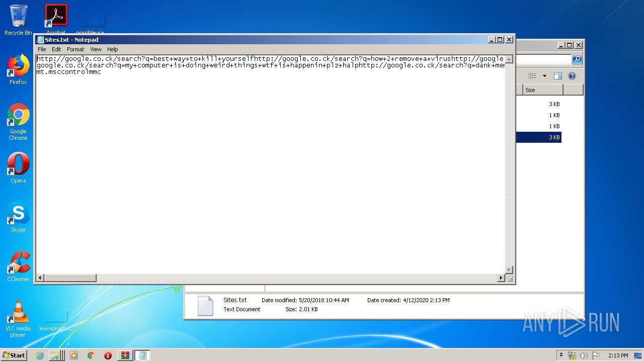Show hidden tray icons arrow

click(x=561, y=355)
